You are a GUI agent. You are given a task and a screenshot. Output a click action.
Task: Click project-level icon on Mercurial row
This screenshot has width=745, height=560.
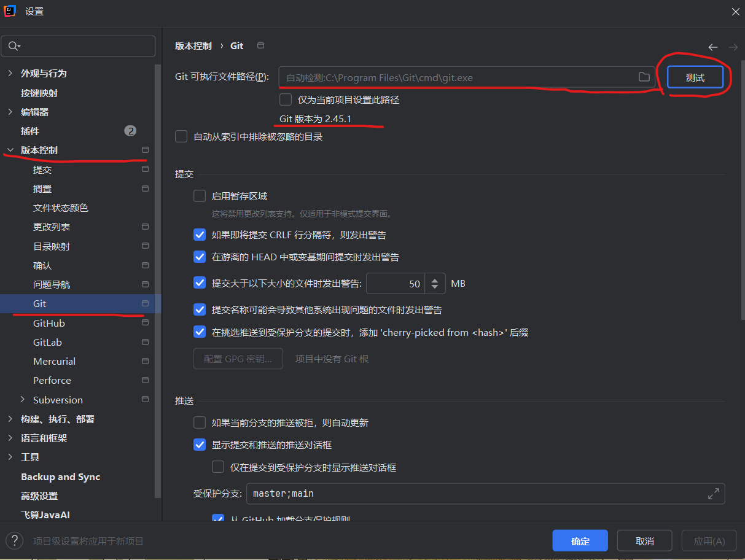click(145, 361)
